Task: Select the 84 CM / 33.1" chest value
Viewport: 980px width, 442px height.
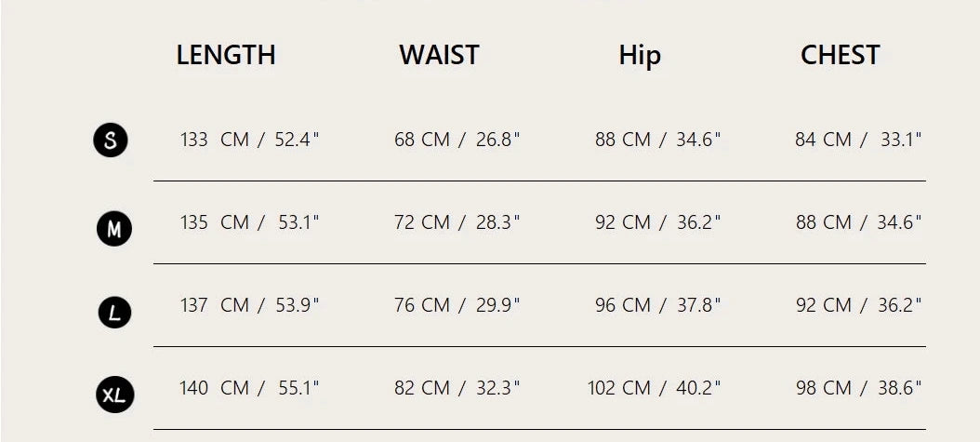Action: (858, 140)
